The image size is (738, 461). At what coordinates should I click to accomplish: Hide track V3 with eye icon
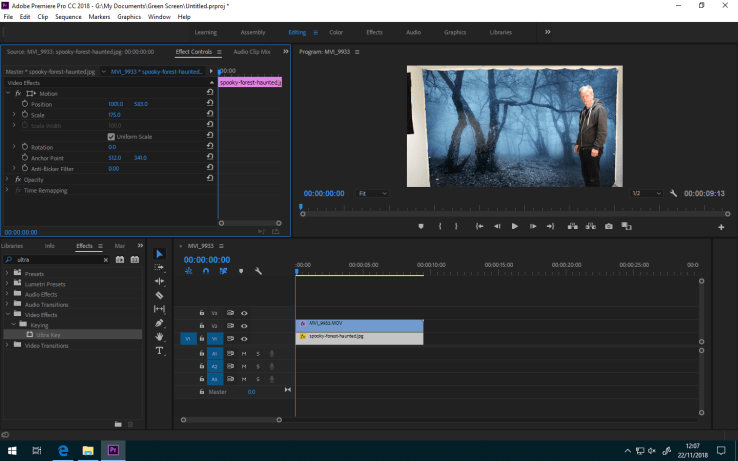(x=244, y=313)
